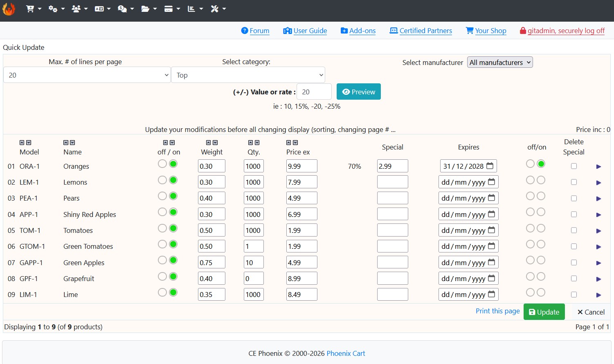Sort Qty. column descending

[257, 143]
